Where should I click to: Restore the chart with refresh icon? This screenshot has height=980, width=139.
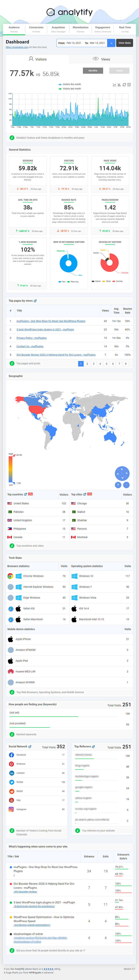point(124,85)
